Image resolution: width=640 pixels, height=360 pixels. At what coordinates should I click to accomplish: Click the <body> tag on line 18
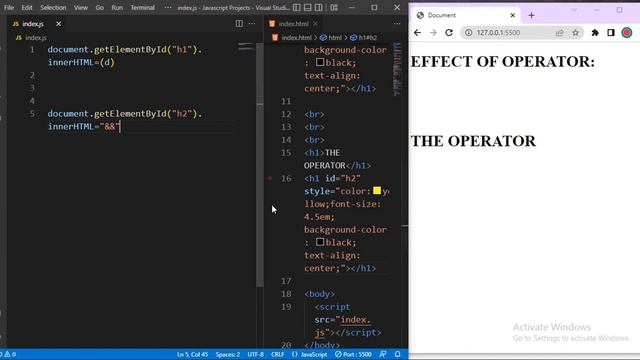click(319, 294)
